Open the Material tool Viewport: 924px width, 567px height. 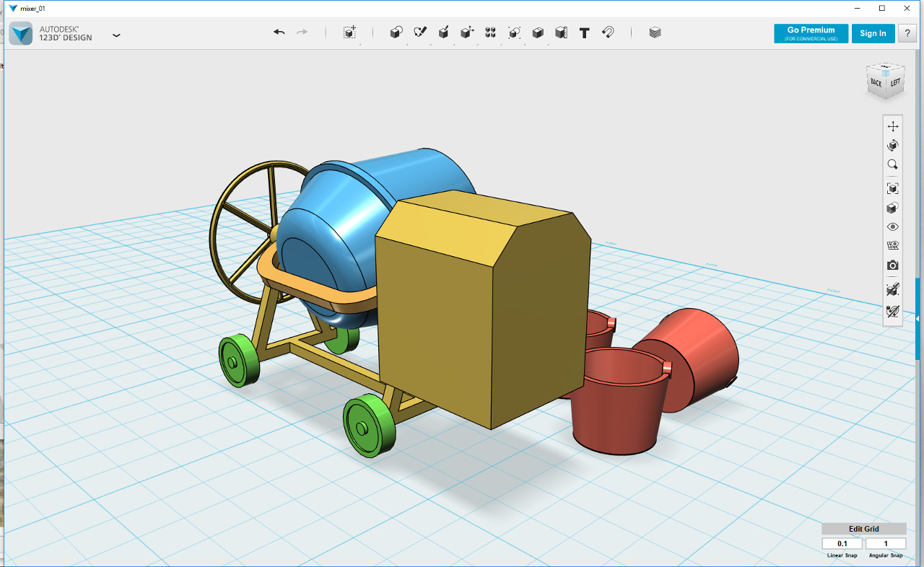click(655, 32)
